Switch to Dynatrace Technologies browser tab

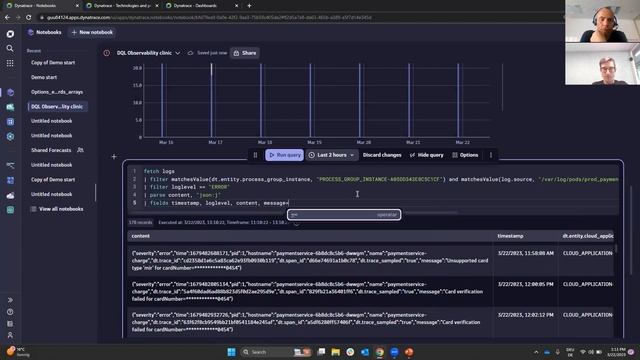click(122, 6)
